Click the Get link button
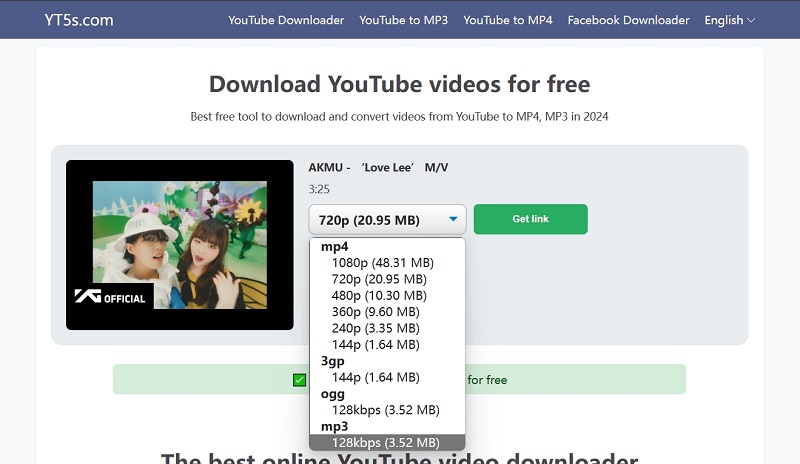The height and width of the screenshot is (464, 800). click(531, 219)
